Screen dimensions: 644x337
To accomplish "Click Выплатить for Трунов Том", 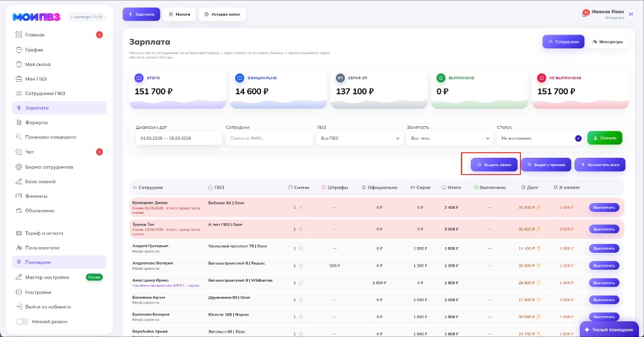I will click(x=604, y=229).
